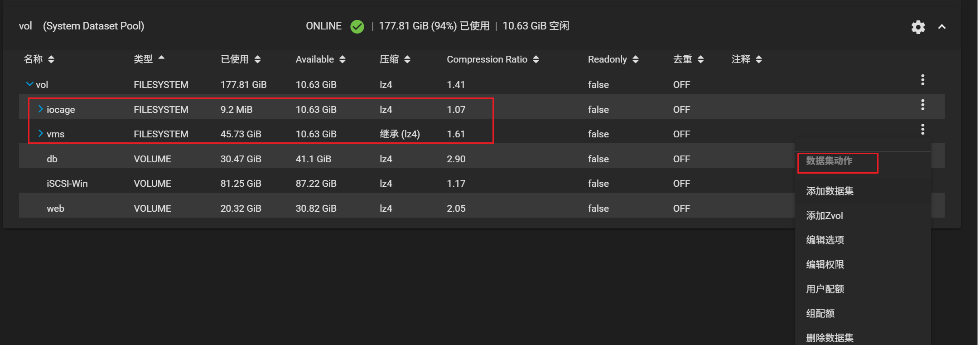
Task: Sort by Readonly column header
Action: pos(607,59)
